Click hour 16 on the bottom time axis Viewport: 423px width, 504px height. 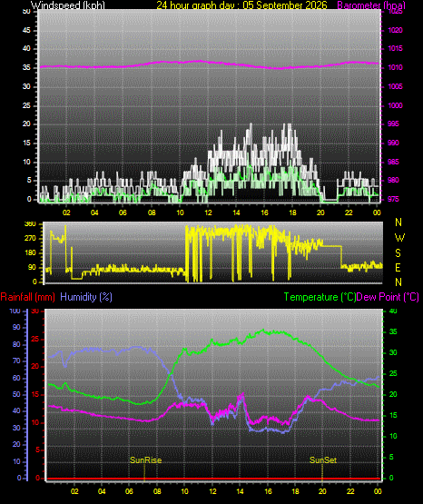click(268, 491)
